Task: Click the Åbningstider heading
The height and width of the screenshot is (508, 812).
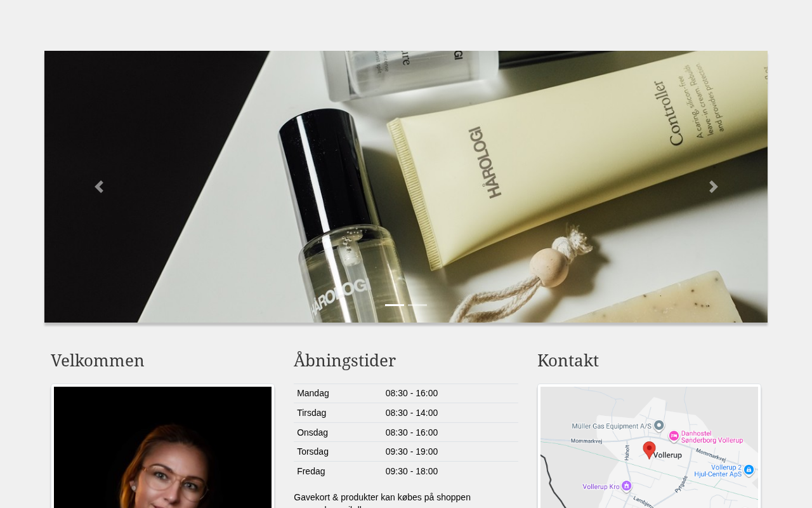Action: click(344, 360)
